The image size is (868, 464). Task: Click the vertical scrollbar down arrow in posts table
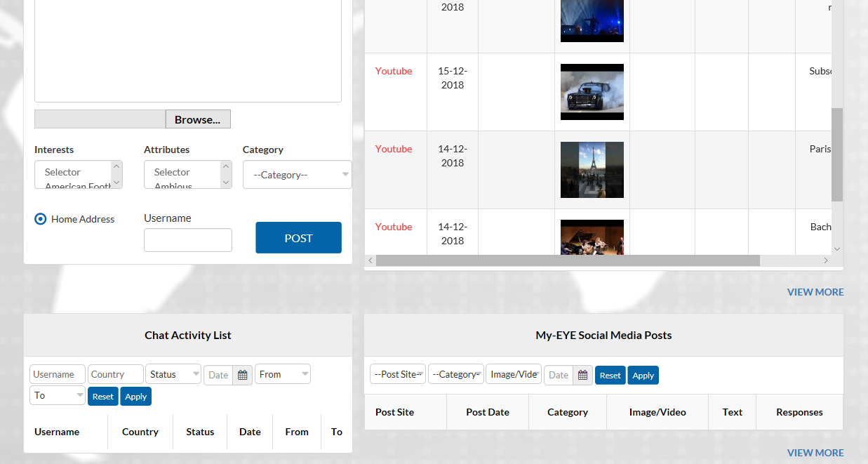click(836, 248)
